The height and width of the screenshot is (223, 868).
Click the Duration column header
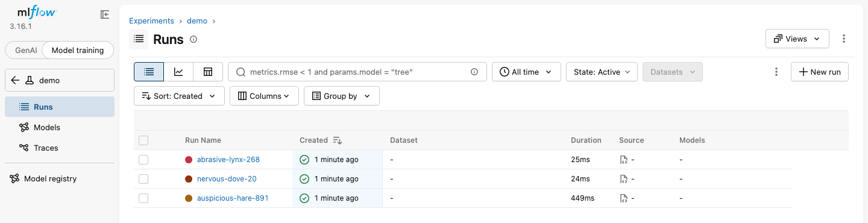[586, 140]
